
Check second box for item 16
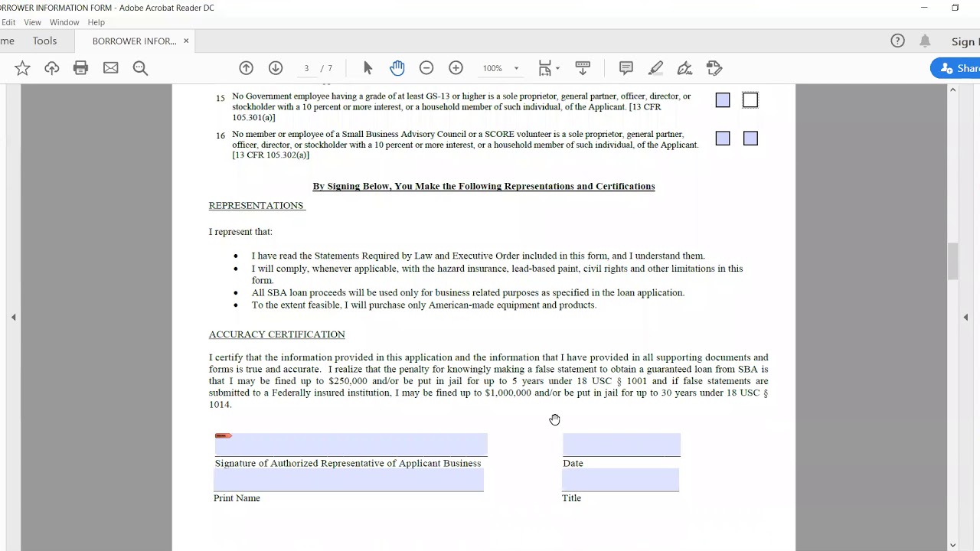tap(750, 139)
